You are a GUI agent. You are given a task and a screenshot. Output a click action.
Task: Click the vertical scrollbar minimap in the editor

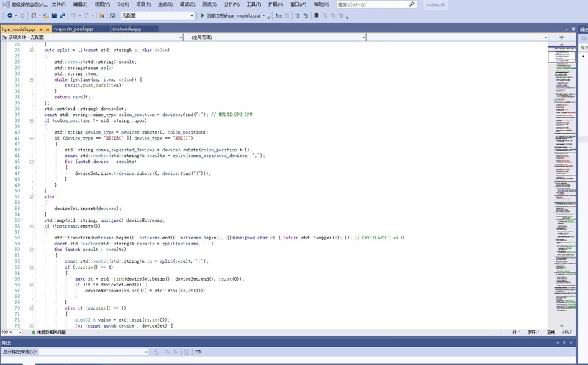pos(562,184)
